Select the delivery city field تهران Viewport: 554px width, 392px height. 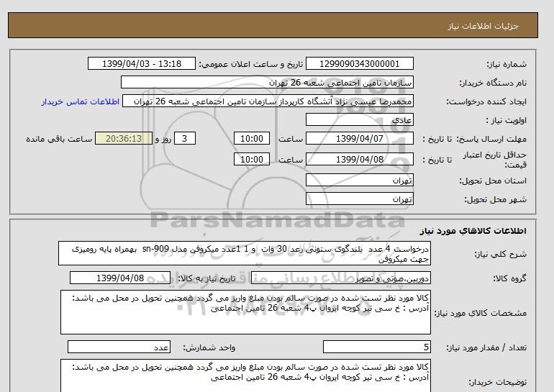pos(359,199)
